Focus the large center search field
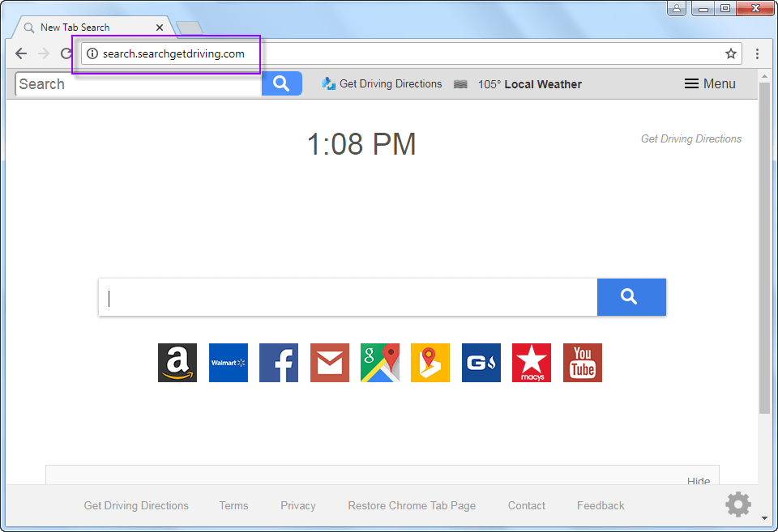This screenshot has width=778, height=532. (348, 297)
